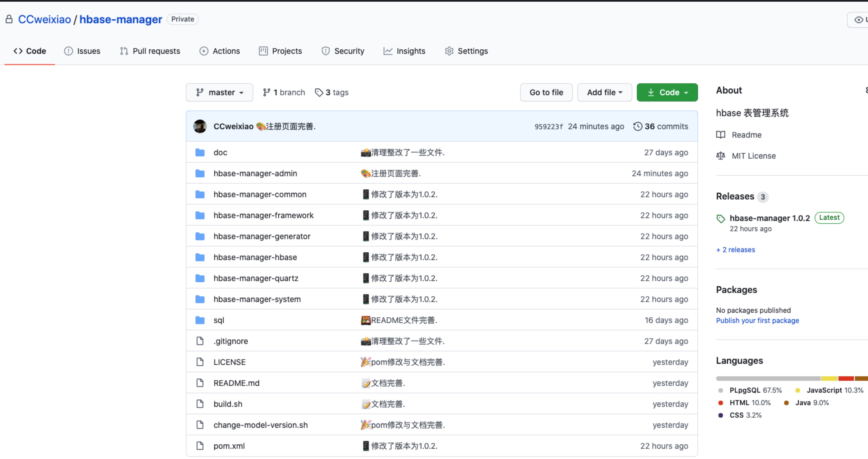The image size is (868, 459).
Task: Switch to the Projects tab
Action: 280,51
